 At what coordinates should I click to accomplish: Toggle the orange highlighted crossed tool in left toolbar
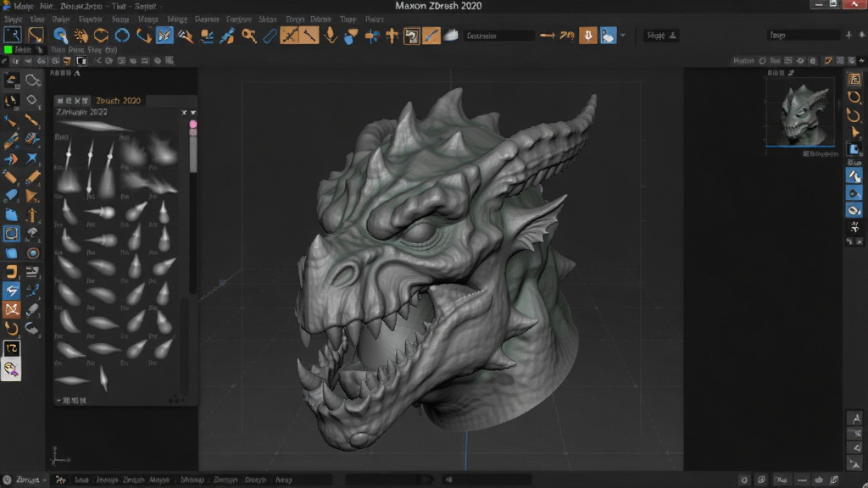[x=12, y=309]
